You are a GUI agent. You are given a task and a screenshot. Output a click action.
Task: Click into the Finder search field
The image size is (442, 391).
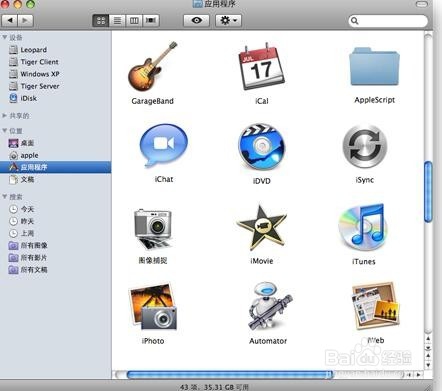point(388,21)
